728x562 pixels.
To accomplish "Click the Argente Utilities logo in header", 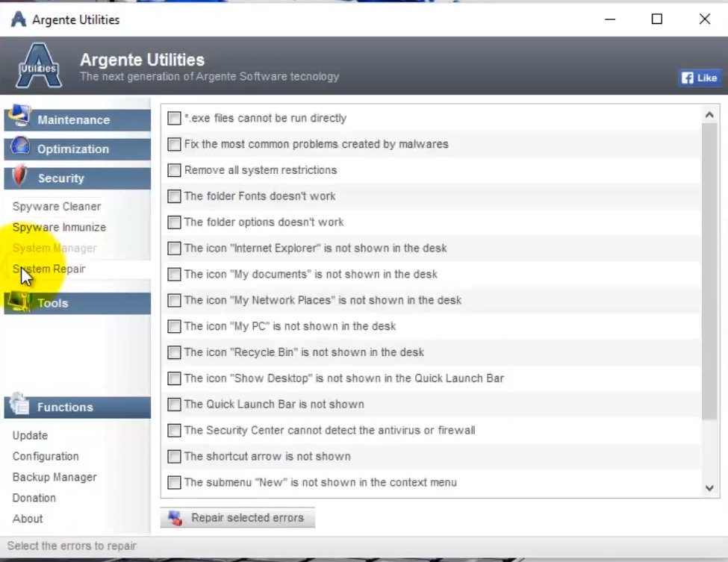I will 39,66.
